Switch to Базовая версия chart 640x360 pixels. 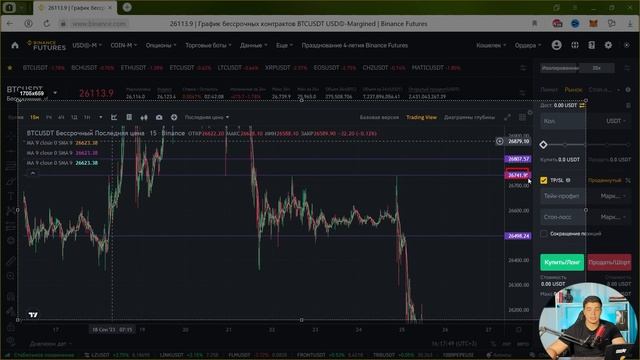[x=379, y=117]
